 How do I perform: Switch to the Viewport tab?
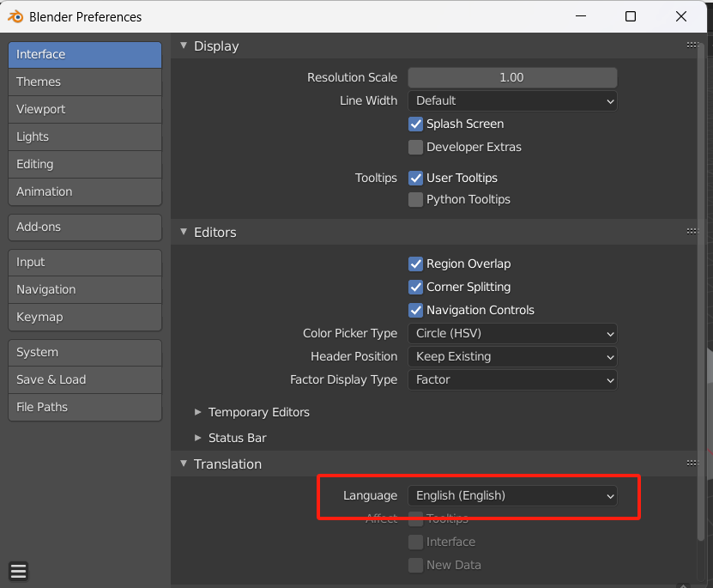[85, 110]
